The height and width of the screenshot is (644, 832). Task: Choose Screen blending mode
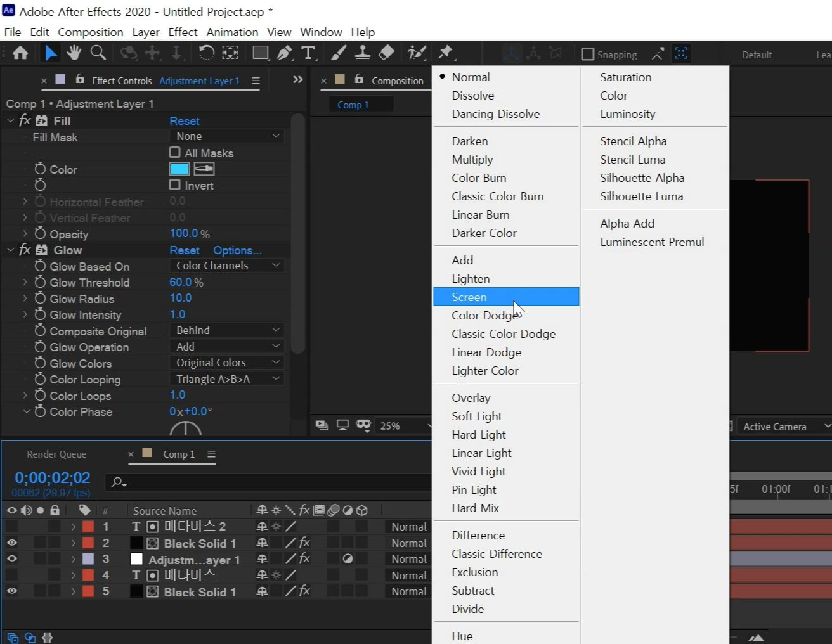(x=506, y=297)
